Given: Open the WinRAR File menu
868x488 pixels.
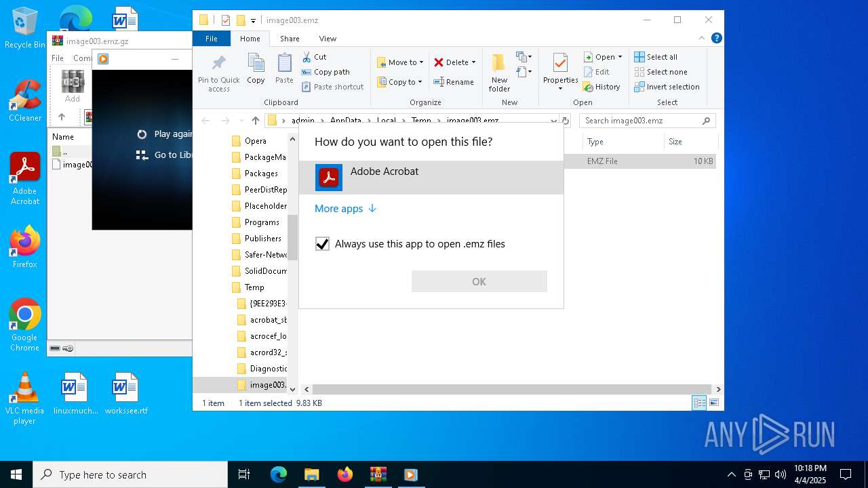Looking at the screenshot, I should click(x=58, y=58).
